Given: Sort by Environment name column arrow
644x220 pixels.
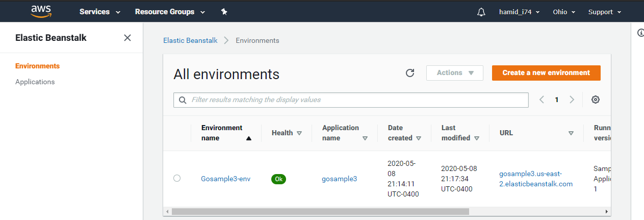Looking at the screenshot, I should tap(249, 138).
